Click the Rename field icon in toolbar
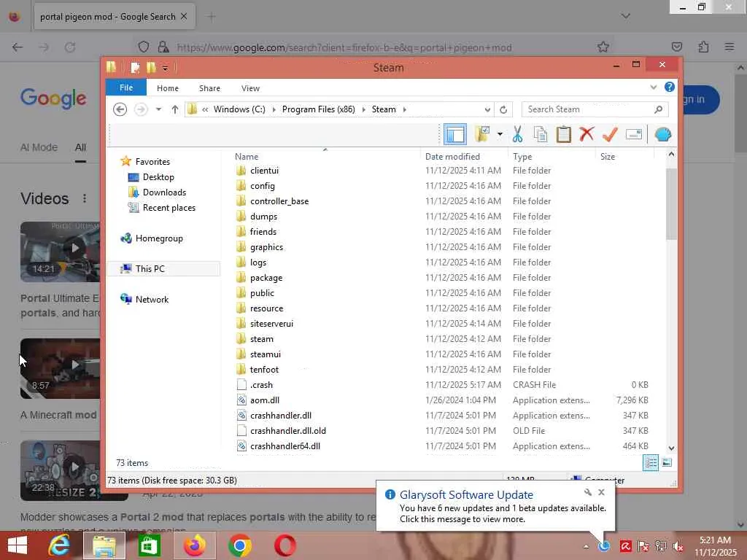This screenshot has width=747, height=560. tap(634, 134)
